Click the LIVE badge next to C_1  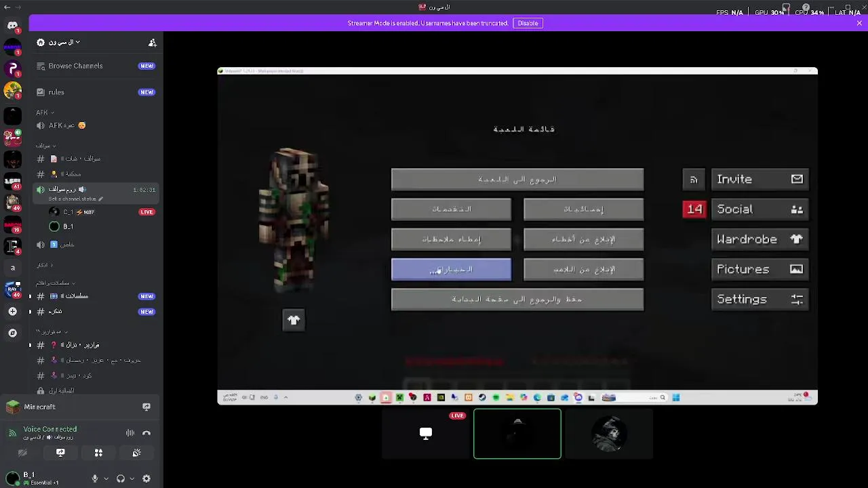146,212
